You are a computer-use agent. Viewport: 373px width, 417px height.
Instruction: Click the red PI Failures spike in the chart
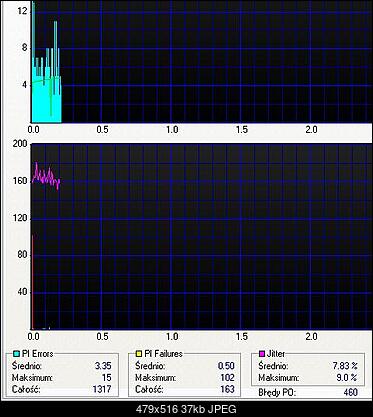click(33, 282)
